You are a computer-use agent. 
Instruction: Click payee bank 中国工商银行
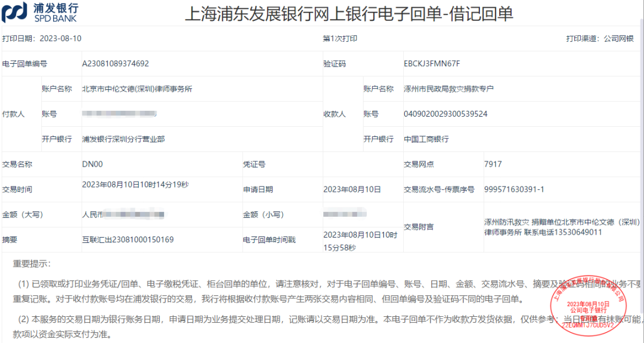click(426, 139)
